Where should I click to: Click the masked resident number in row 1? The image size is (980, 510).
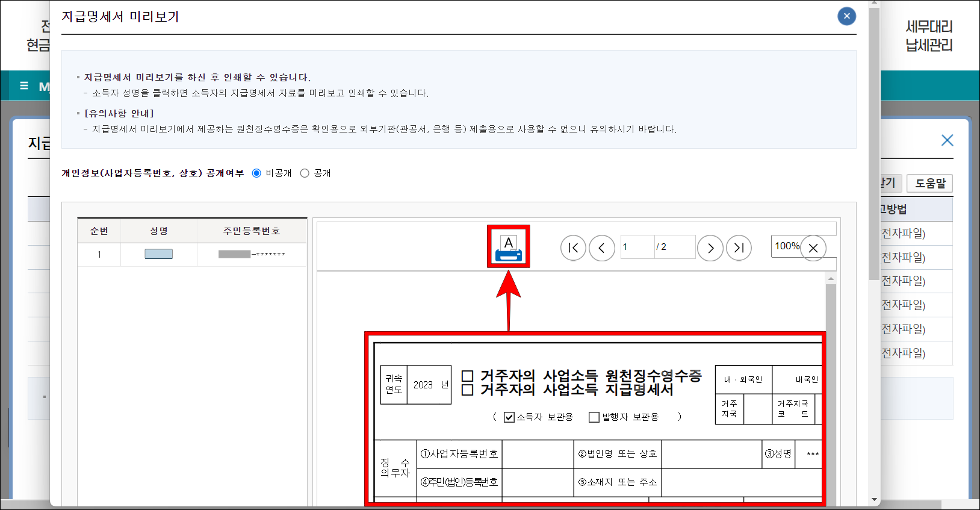click(252, 254)
